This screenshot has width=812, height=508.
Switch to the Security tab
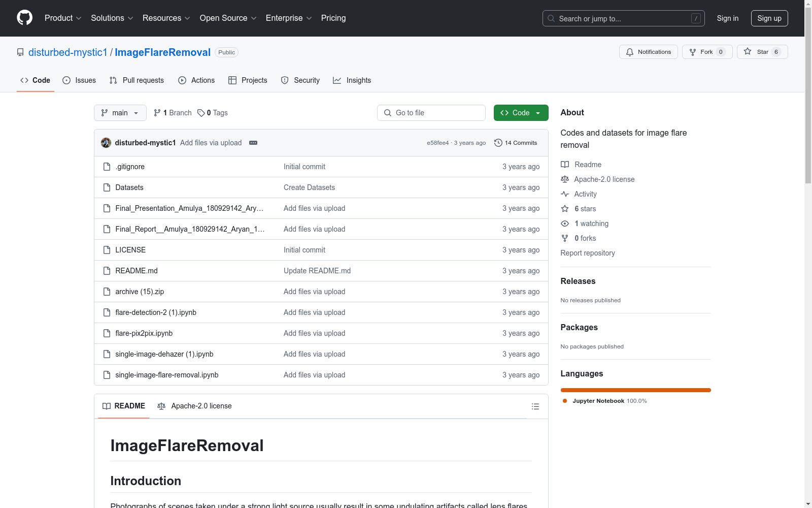point(300,80)
